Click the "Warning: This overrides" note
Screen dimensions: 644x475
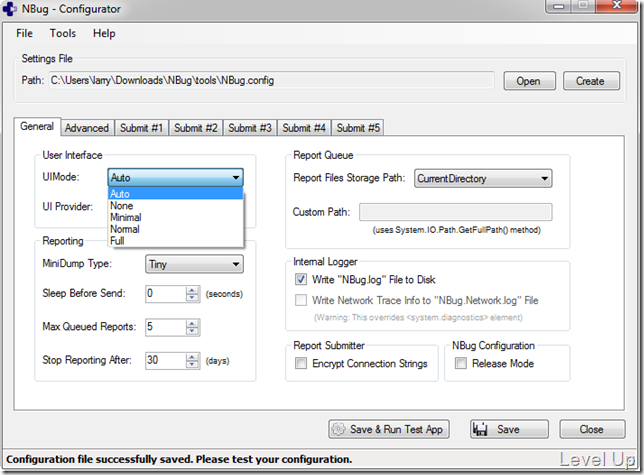click(x=418, y=318)
